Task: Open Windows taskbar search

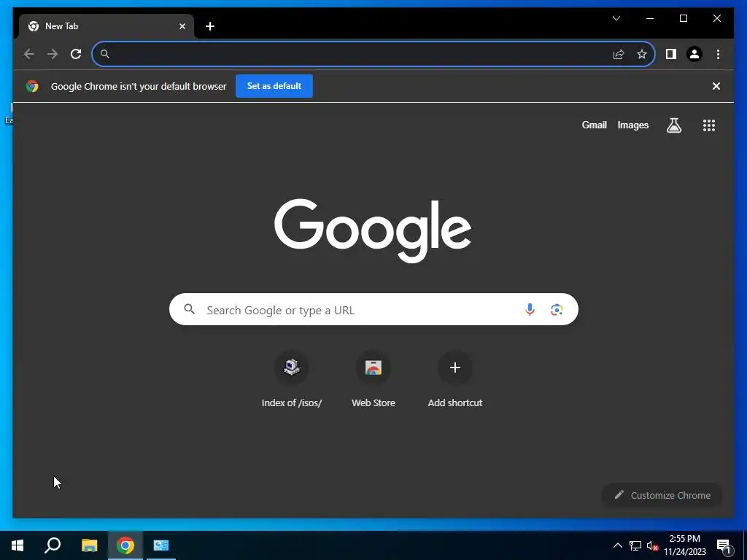Action: (x=53, y=545)
